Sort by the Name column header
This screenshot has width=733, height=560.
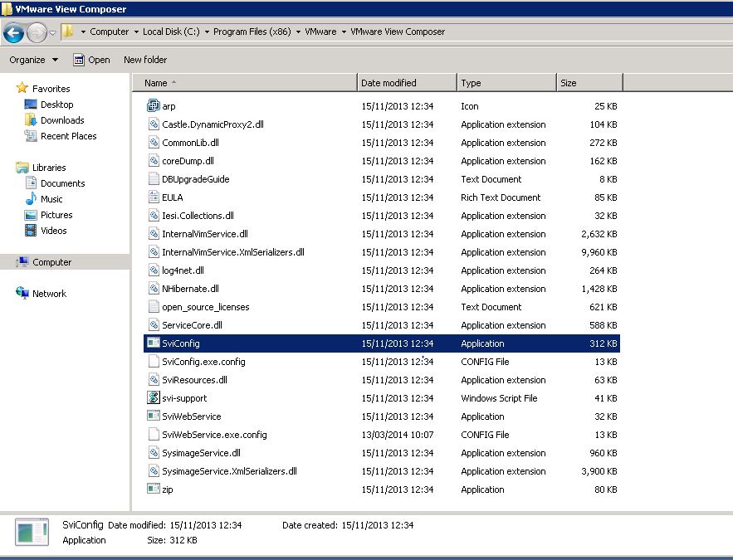[244, 83]
